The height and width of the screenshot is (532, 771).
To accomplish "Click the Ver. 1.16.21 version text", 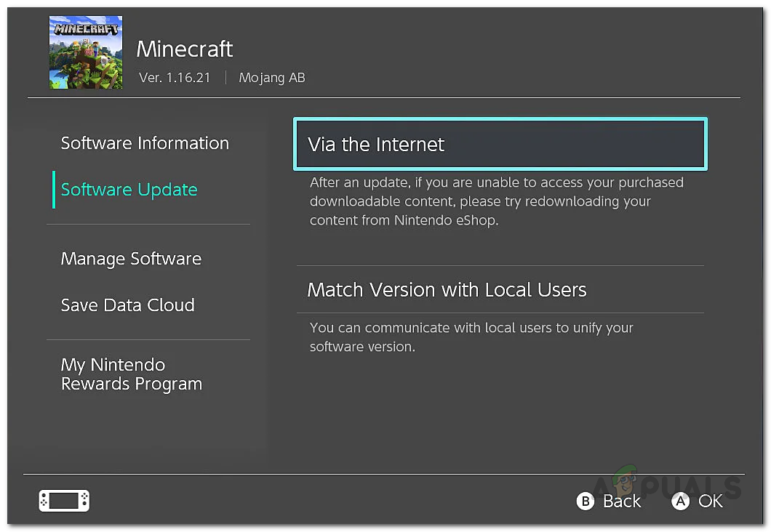I will 174,78.
